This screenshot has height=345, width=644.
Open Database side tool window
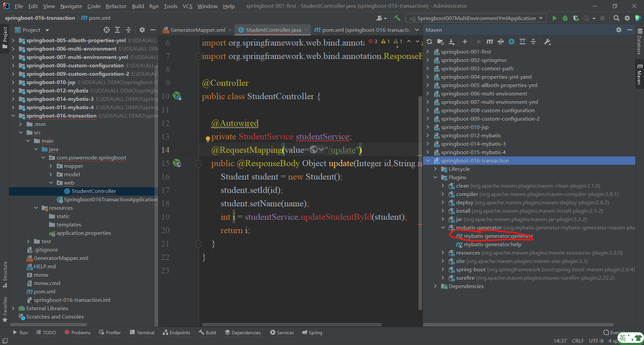tap(640, 42)
